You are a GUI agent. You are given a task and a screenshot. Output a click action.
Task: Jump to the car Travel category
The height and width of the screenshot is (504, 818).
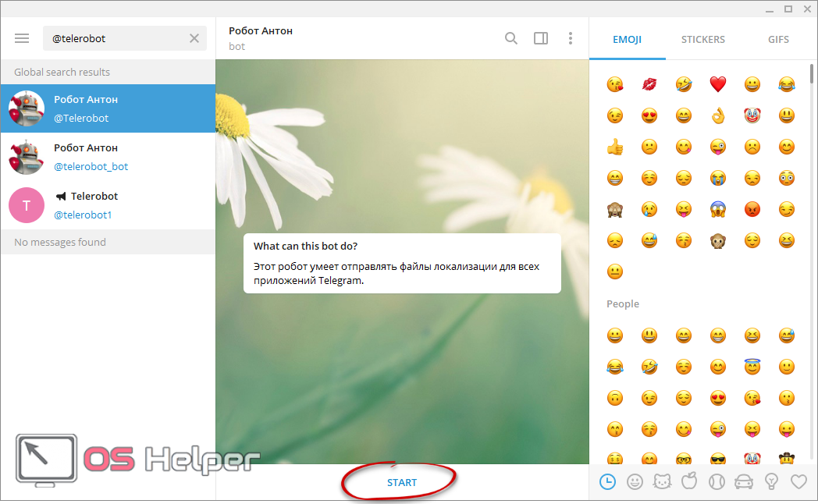click(744, 482)
